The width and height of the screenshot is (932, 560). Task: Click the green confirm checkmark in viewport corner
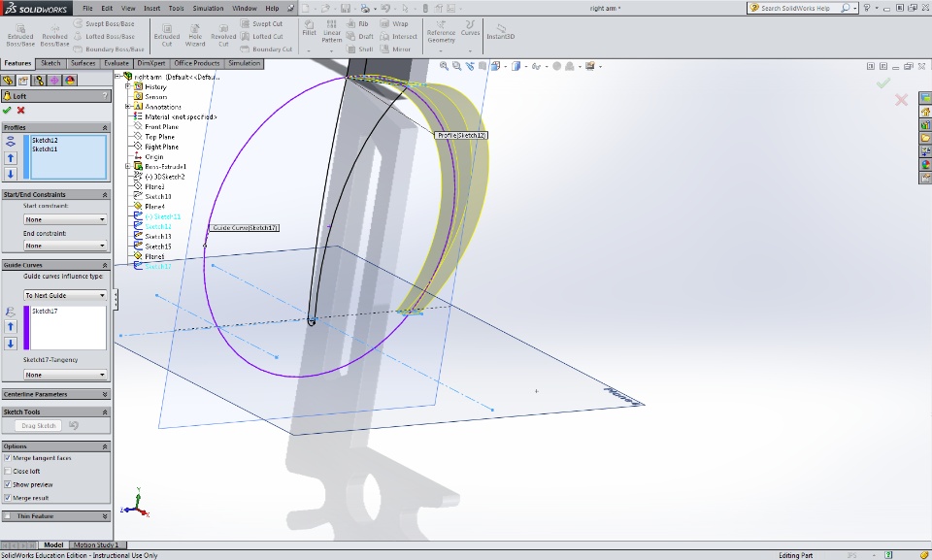tap(883, 83)
